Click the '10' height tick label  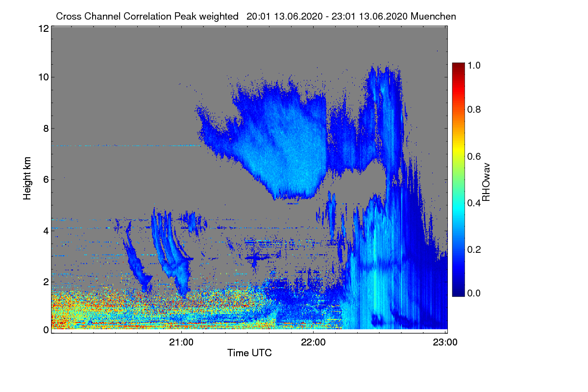43,77
